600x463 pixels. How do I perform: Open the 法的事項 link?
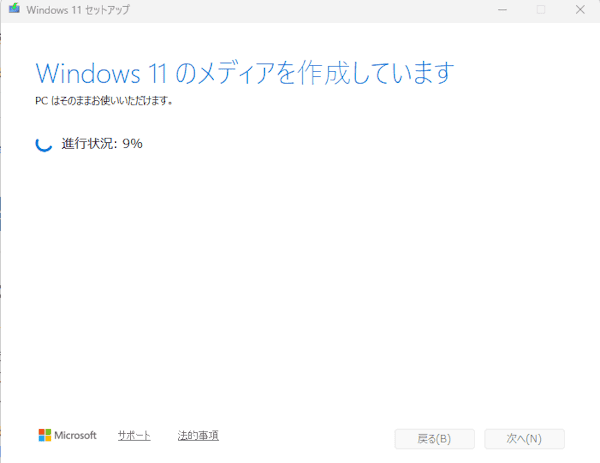point(198,435)
